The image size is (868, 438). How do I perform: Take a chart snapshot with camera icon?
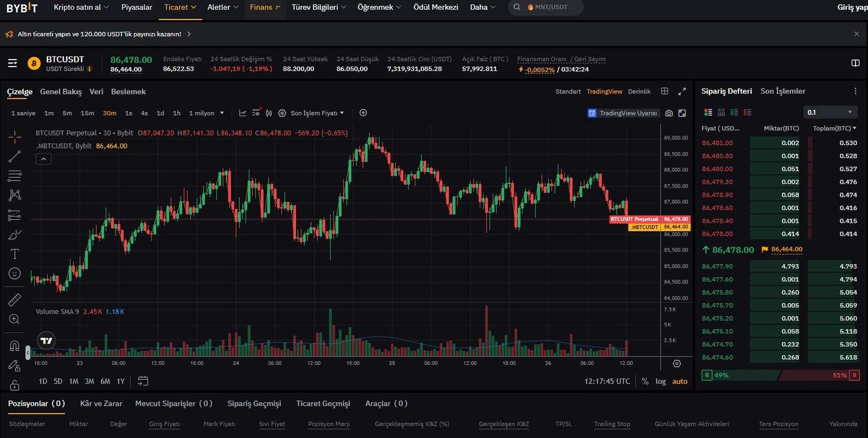tap(669, 113)
